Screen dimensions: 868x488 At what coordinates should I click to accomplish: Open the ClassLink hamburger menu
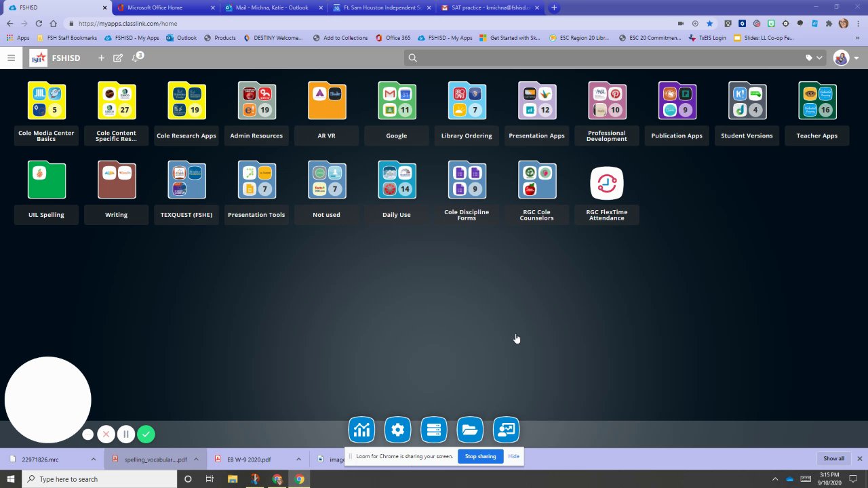(x=11, y=58)
